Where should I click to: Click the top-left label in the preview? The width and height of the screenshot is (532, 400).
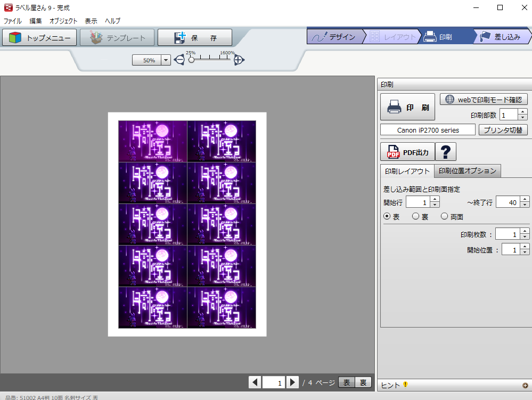coord(153,141)
